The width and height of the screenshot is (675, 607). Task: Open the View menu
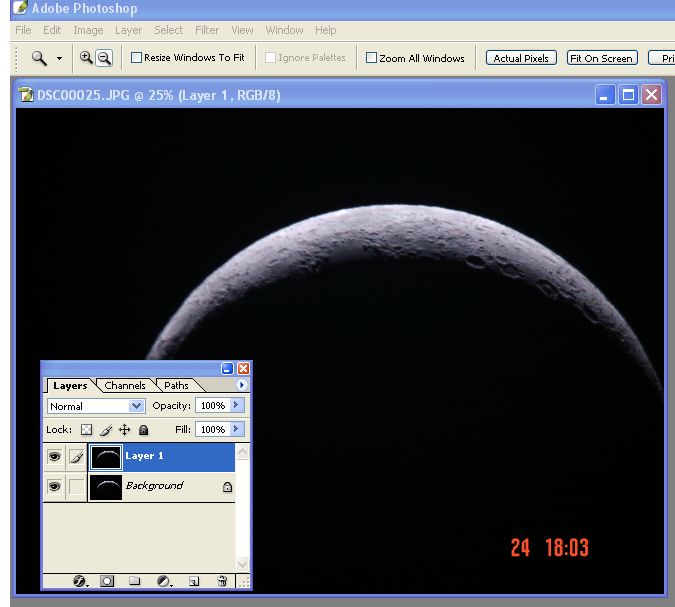point(242,30)
